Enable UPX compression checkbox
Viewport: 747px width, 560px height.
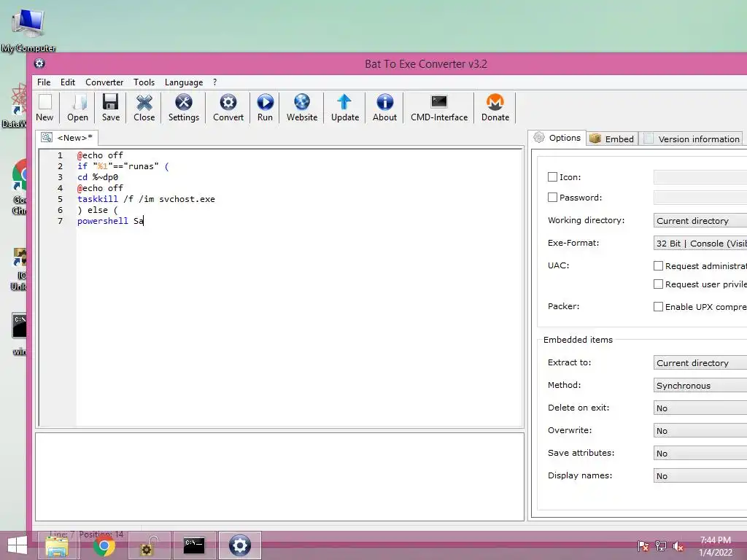[659, 307]
